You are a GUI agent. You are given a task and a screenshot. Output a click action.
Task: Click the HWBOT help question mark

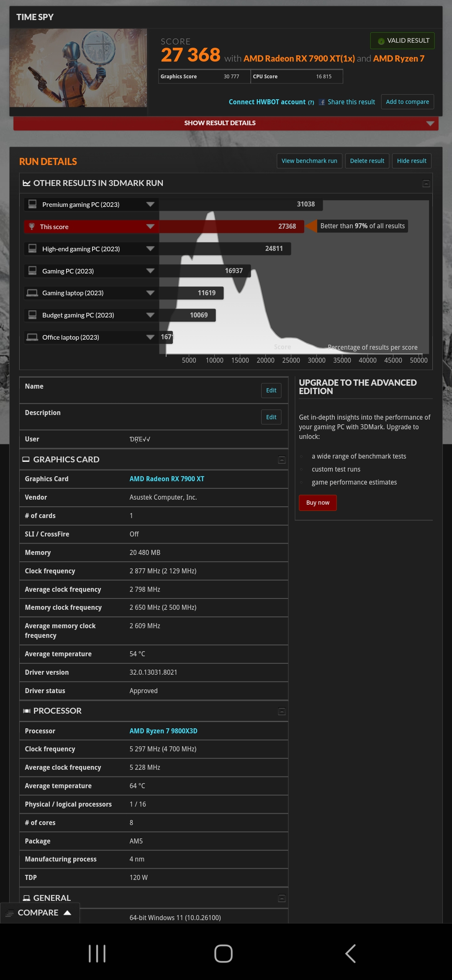[311, 103]
